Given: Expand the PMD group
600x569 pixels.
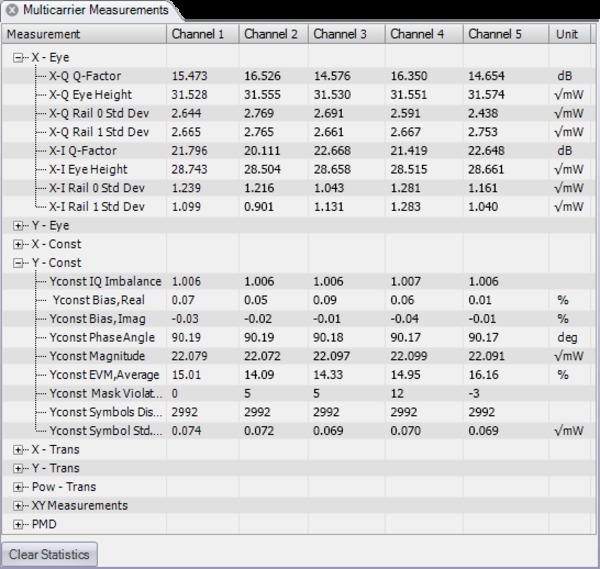Looking at the screenshot, I should pos(18,524).
